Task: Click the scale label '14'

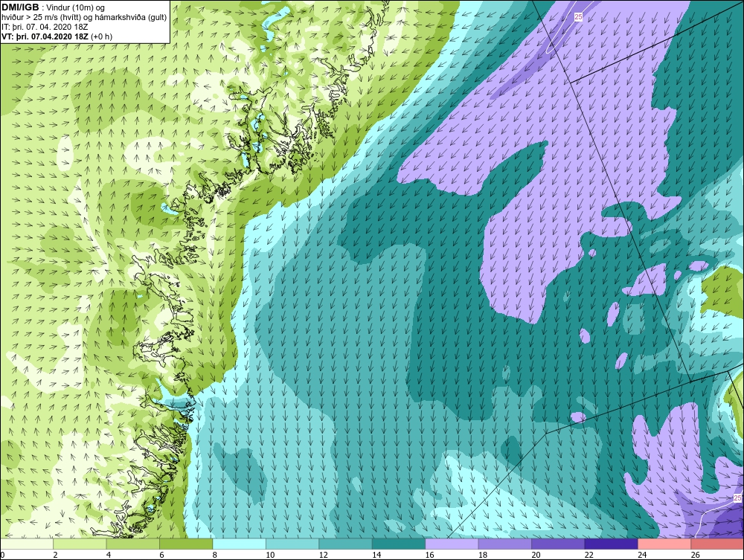Action: tap(376, 555)
